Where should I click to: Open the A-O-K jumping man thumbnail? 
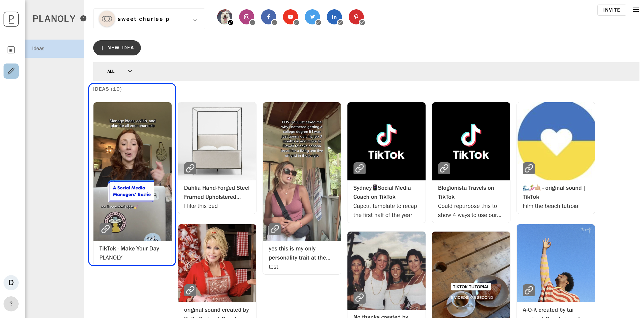(x=556, y=263)
